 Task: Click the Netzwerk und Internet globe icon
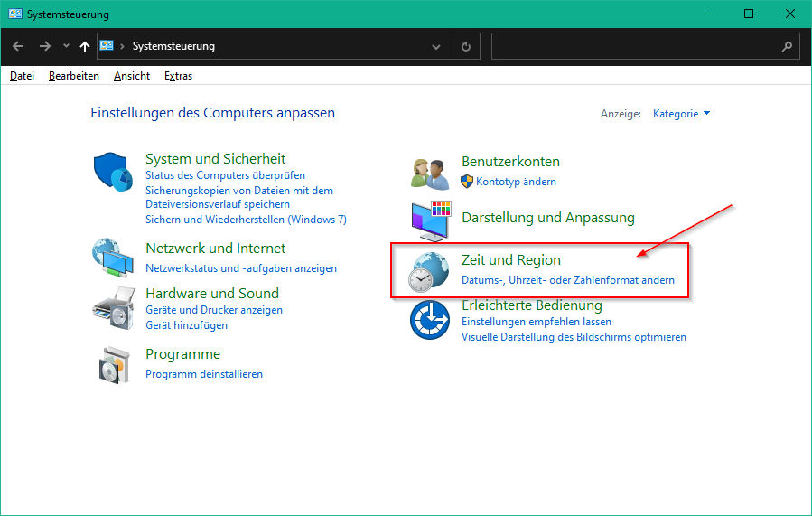[112, 258]
